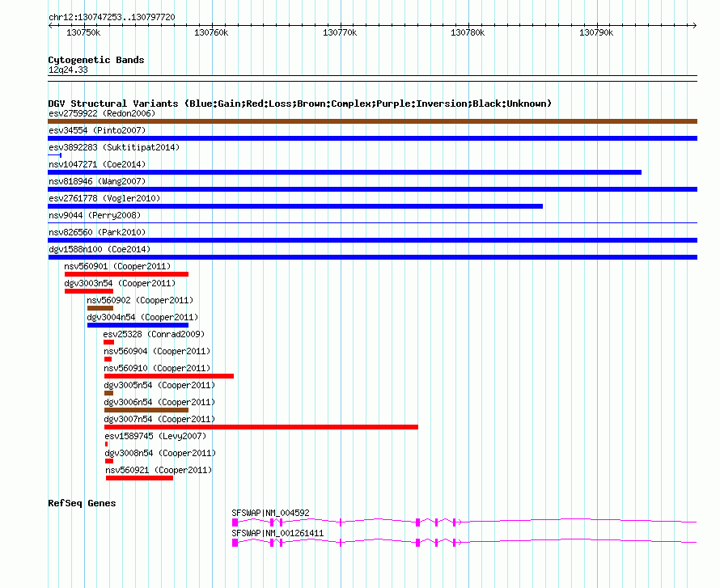This screenshot has width=720, height=588.
Task: Click the SFSWAP NM_001261411 transcript label
Action: pos(277,533)
